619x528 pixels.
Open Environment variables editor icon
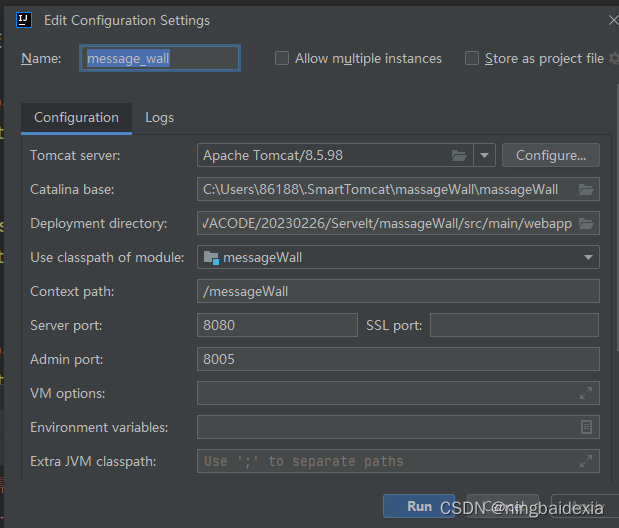(x=586, y=427)
